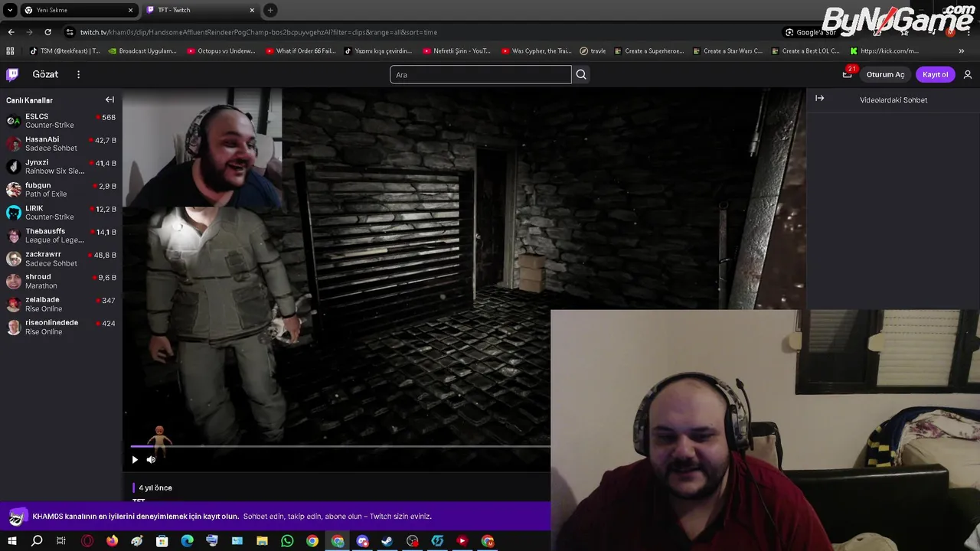
Task: Click the clip seek progress bar
Action: click(x=340, y=446)
